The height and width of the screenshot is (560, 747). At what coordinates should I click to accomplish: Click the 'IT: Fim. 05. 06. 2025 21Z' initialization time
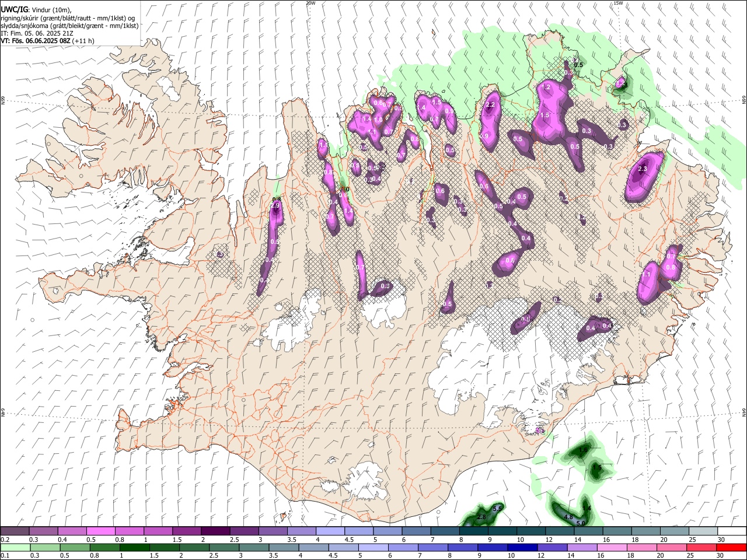(x=37, y=33)
